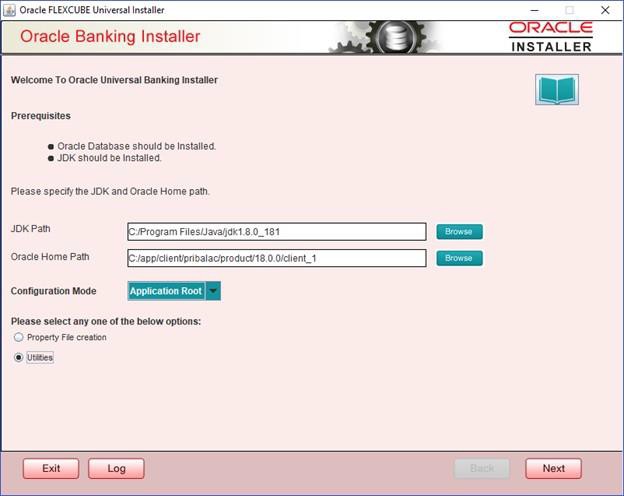This screenshot has height=496, width=624.
Task: Select the Utilities radio button
Action: [x=18, y=357]
